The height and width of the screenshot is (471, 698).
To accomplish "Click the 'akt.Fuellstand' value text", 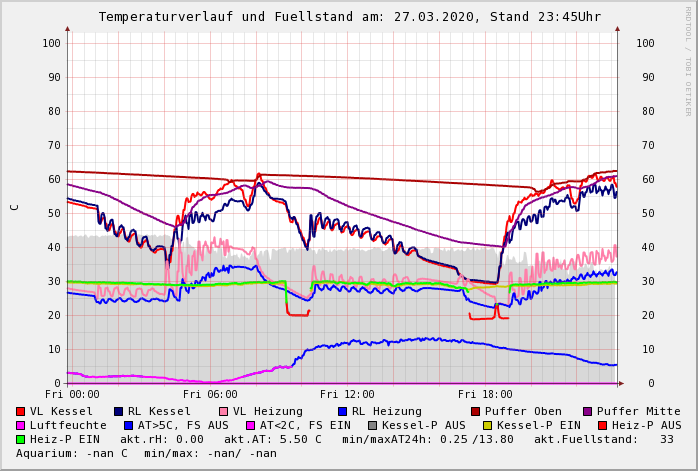I will [603, 439].
